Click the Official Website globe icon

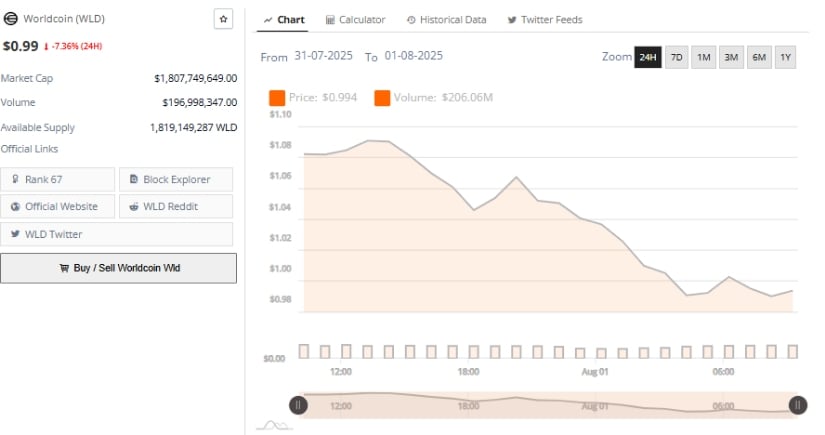coord(15,207)
